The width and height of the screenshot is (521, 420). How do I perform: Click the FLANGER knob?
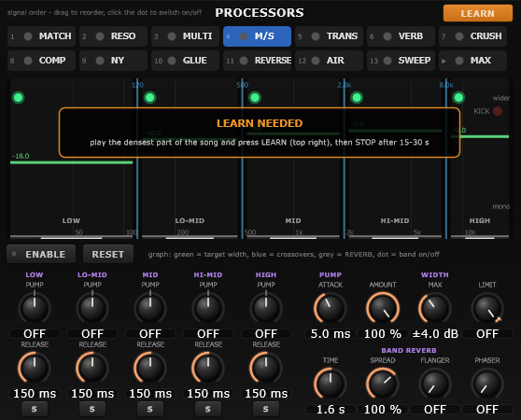(435, 384)
